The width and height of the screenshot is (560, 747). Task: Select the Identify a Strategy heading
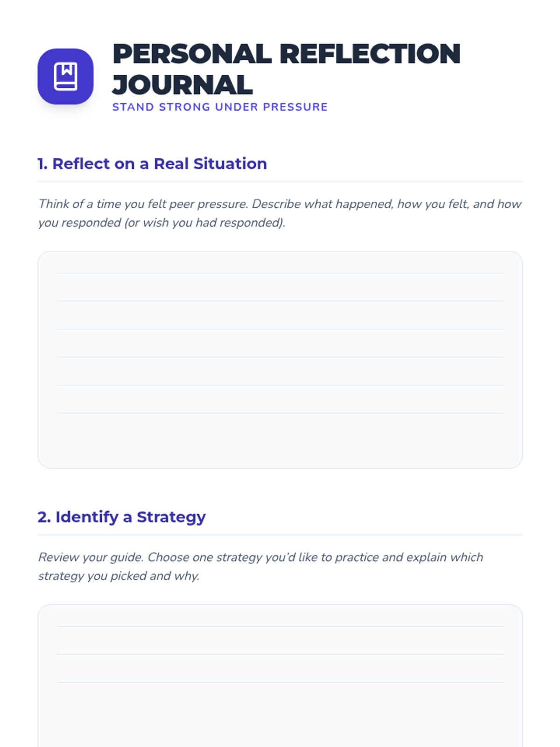(121, 517)
